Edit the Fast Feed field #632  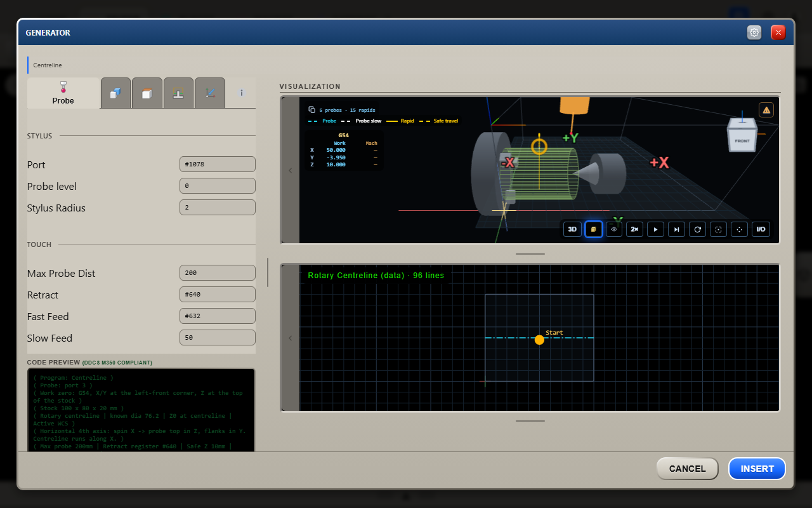coord(218,316)
